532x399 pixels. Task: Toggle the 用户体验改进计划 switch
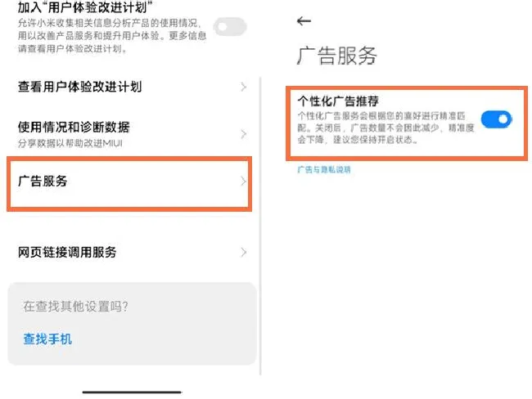pyautogui.click(x=230, y=27)
